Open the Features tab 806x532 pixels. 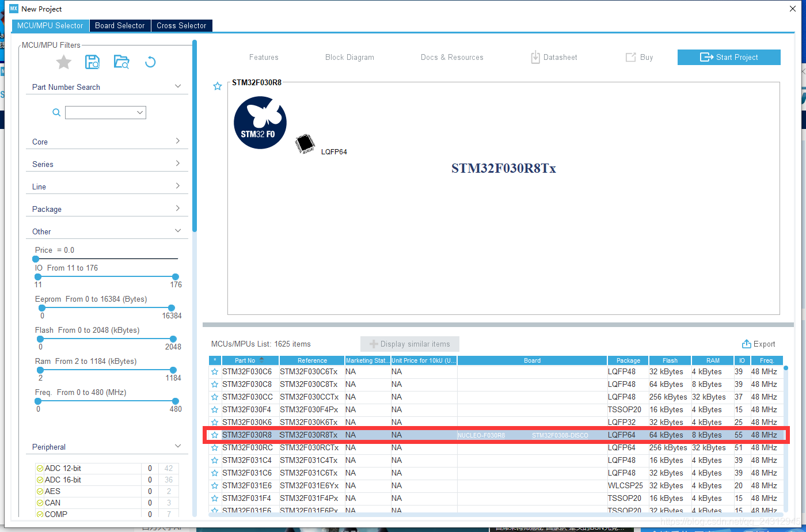coord(264,58)
